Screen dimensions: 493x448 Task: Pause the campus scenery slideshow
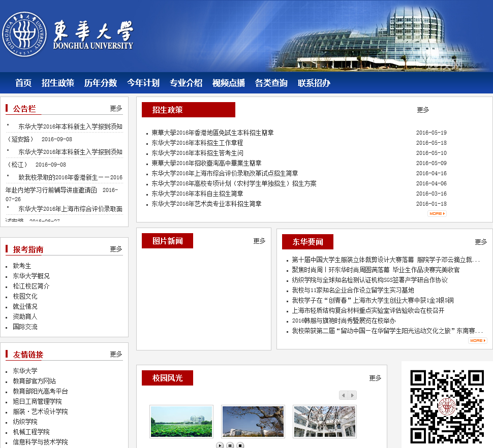[x=230, y=445]
